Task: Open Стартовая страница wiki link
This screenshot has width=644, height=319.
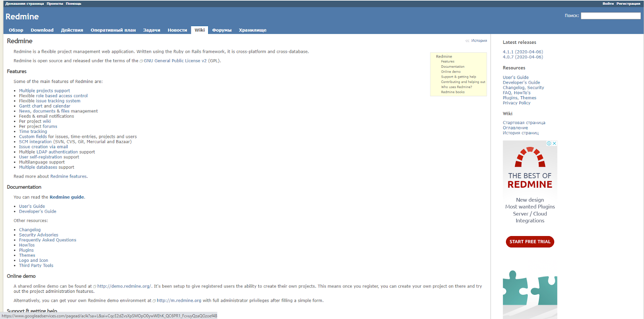Action: pyautogui.click(x=524, y=123)
